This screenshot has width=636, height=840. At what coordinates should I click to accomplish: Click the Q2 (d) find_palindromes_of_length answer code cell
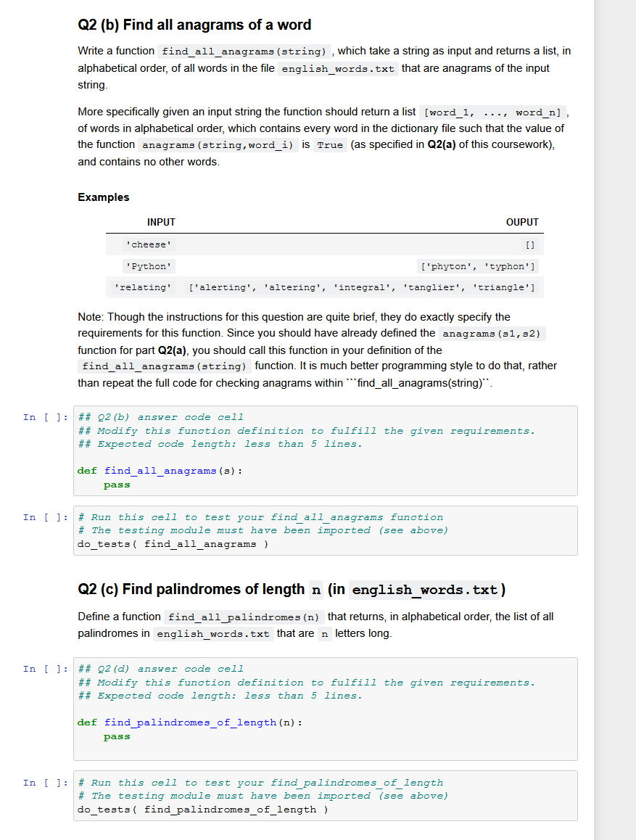(x=326, y=709)
